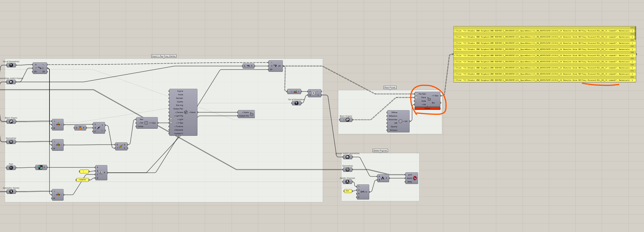Click the Diffuse input on material component
The height and width of the screenshot is (232, 644).
click(x=394, y=112)
